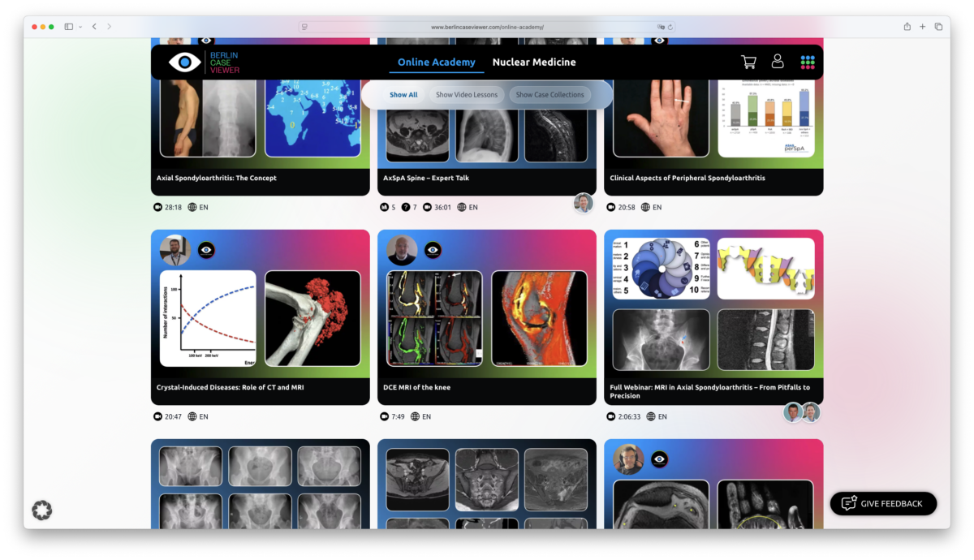
Task: Click the pelvis X-ray thumbnail in webinar card
Action: [662, 339]
